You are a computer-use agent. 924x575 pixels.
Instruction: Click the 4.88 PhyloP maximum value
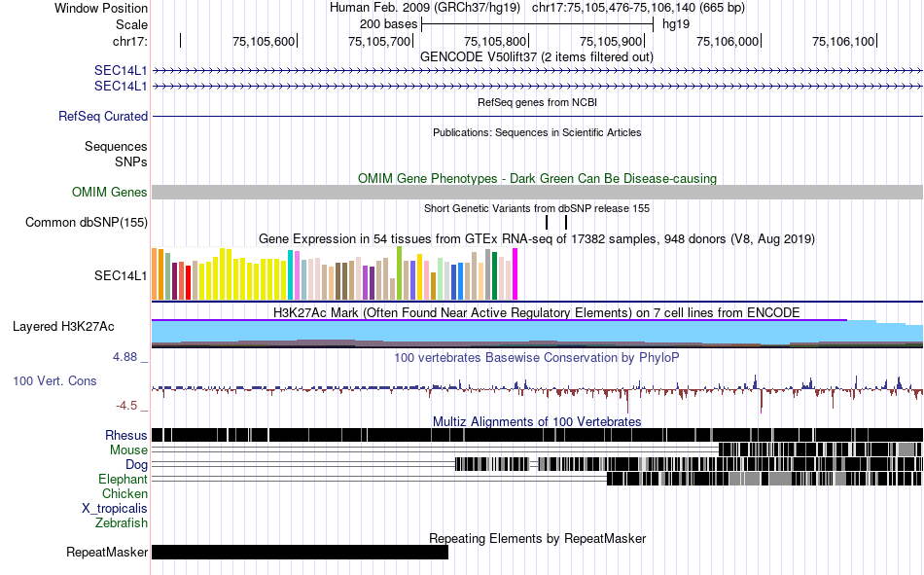pos(124,357)
